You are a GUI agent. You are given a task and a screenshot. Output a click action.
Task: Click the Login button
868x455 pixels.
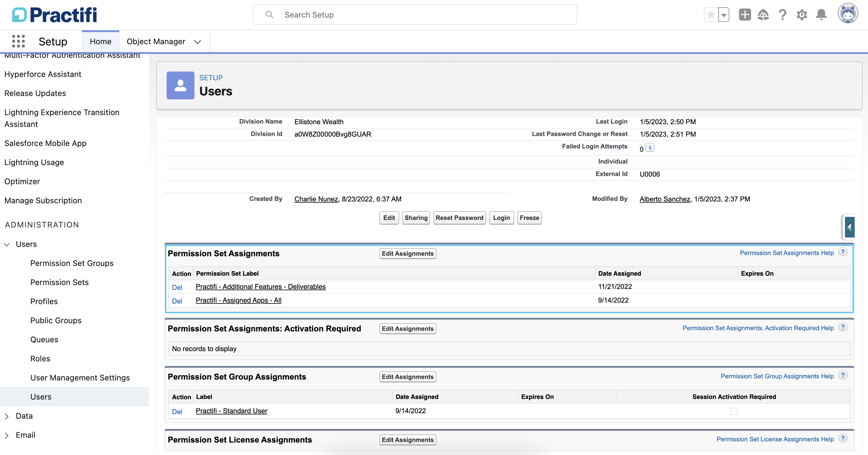(x=502, y=218)
